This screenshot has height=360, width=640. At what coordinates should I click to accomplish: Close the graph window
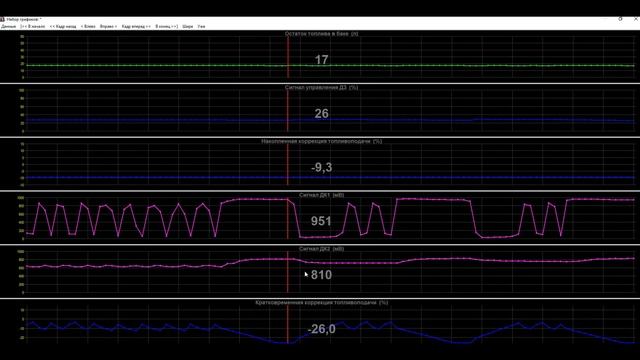636,19
